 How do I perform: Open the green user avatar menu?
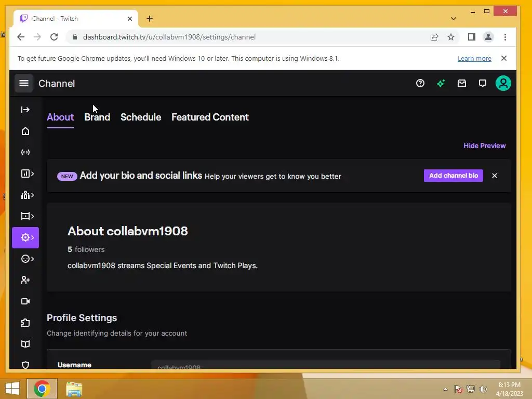pyautogui.click(x=503, y=83)
